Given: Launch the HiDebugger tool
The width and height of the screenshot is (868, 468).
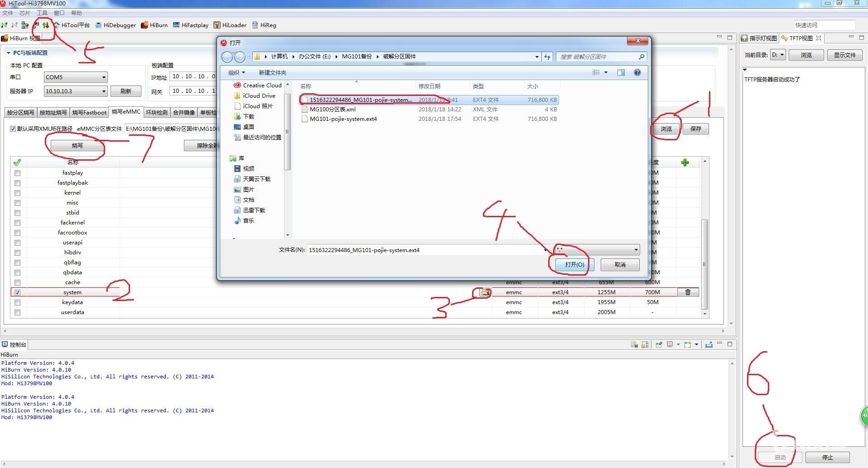Looking at the screenshot, I should pos(116,25).
